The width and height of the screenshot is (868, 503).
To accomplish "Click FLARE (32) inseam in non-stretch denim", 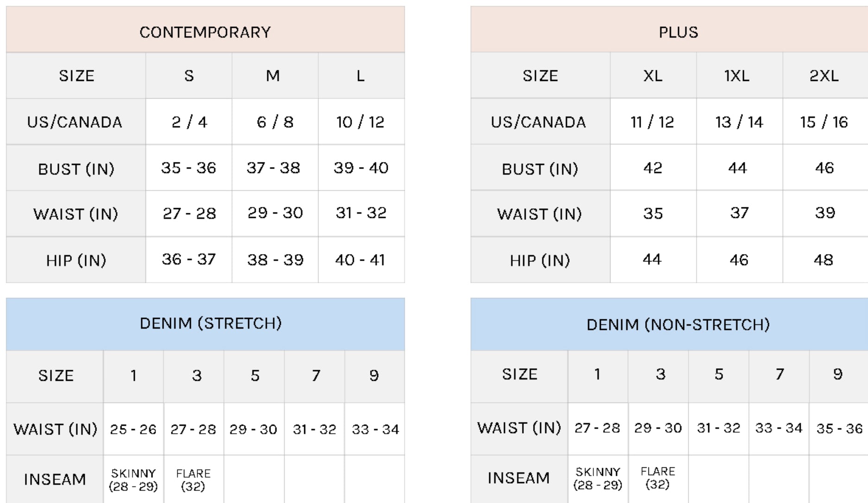I will 658,478.
